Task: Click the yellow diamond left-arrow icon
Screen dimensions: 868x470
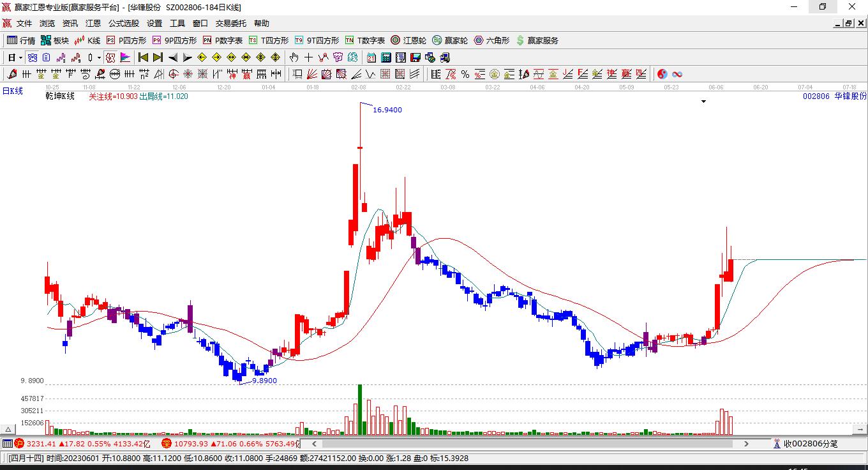Action: pos(202,57)
